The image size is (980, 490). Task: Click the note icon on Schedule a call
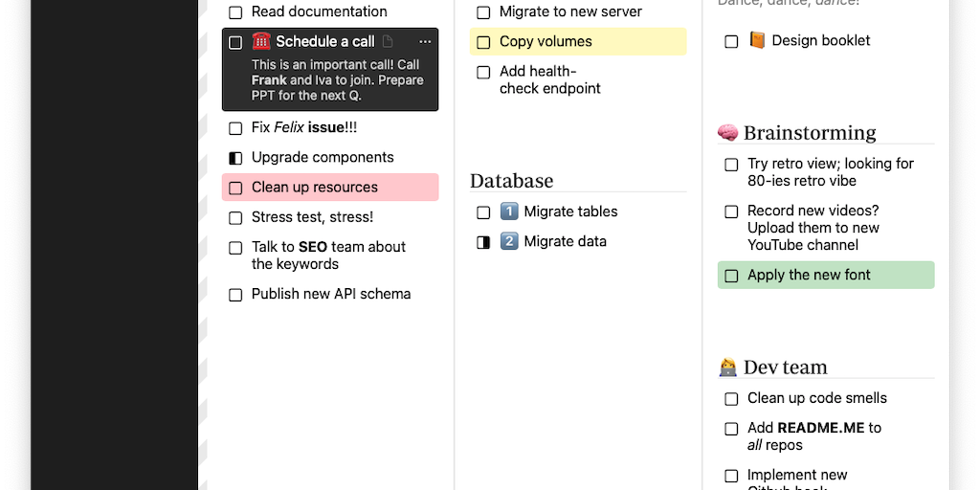pyautogui.click(x=388, y=42)
